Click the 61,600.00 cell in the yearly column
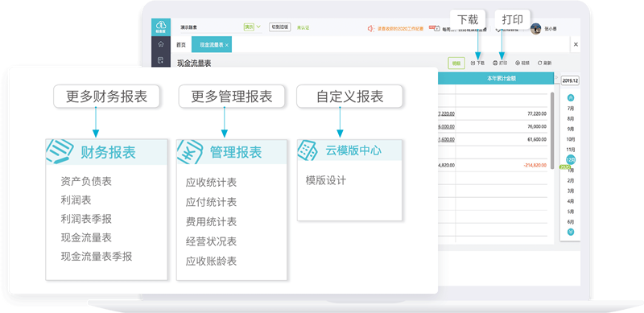 537,139
